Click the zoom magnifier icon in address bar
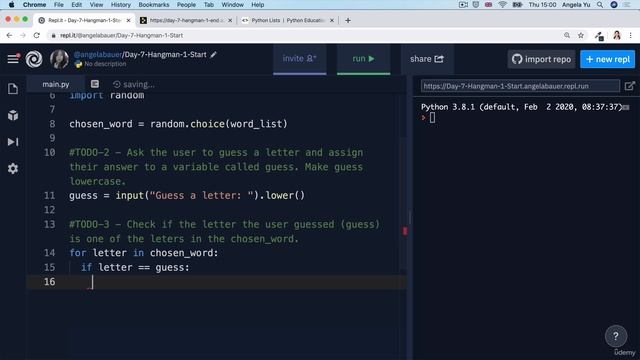 pos(567,36)
